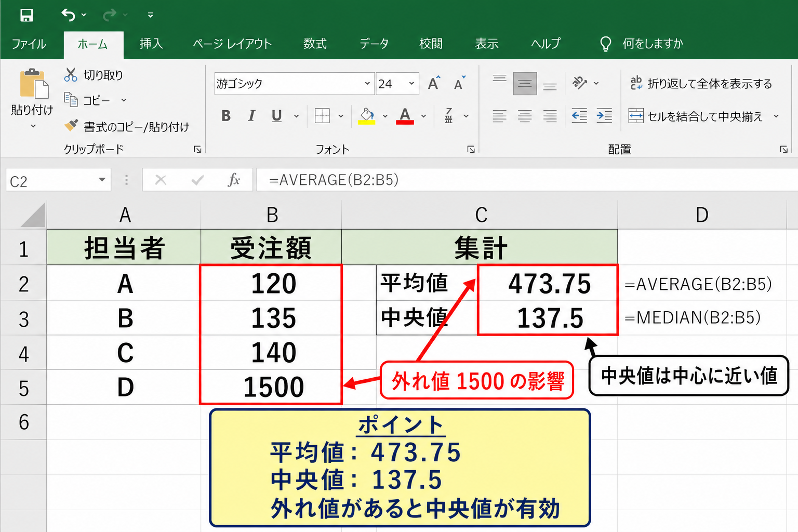
Task: Toggle center text alignment
Action: 525,116
